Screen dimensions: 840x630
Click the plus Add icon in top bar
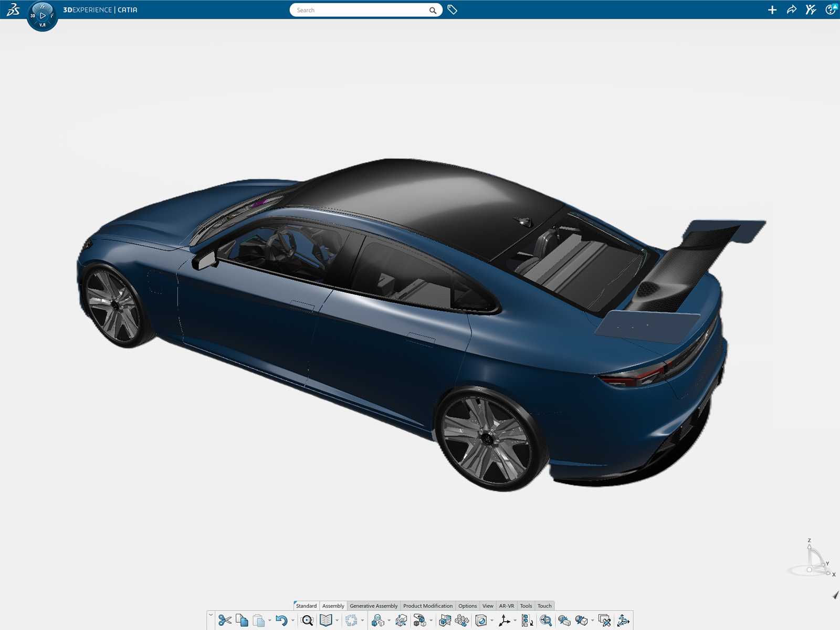point(772,10)
